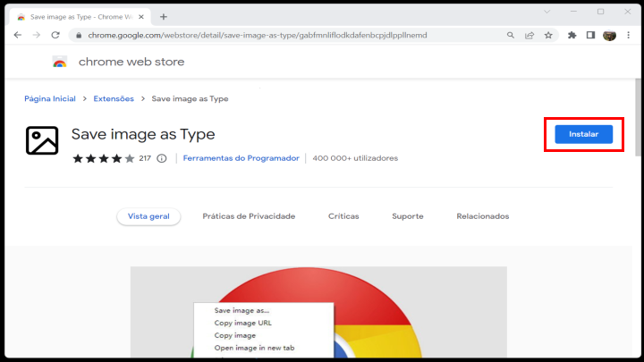Image resolution: width=644 pixels, height=362 pixels.
Task: Open the profile avatar menu
Action: pos(609,35)
